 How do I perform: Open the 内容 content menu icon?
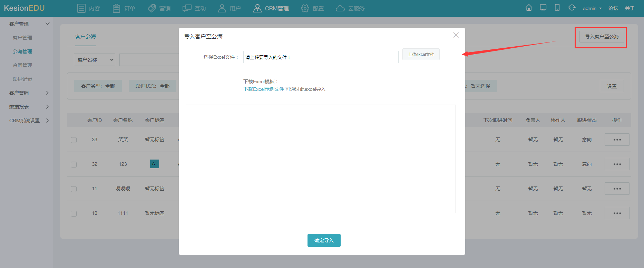click(x=81, y=8)
